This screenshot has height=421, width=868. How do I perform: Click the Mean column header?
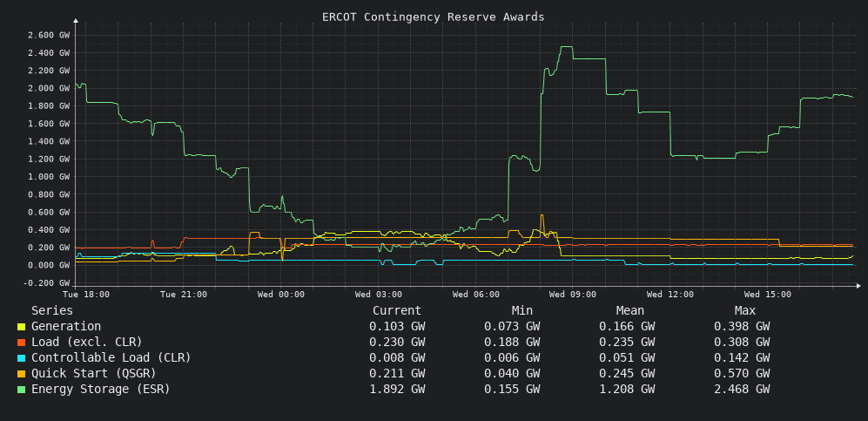[x=630, y=311]
